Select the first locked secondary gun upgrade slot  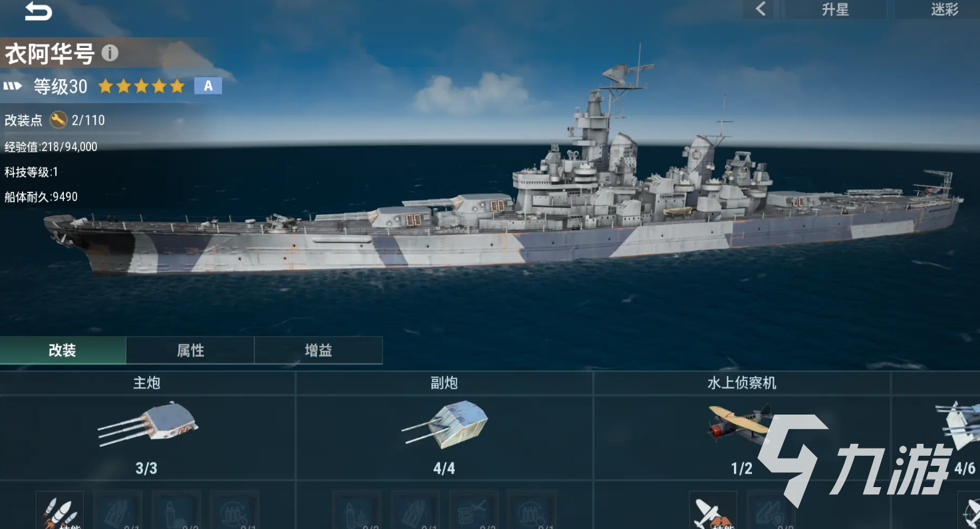pyautogui.click(x=356, y=510)
